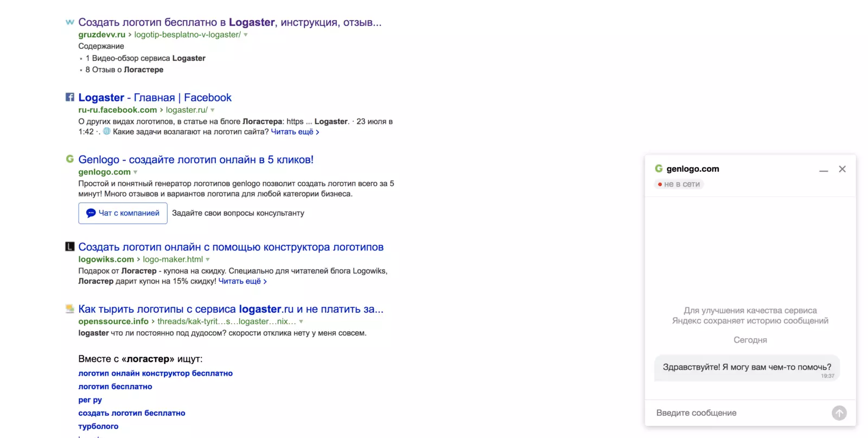Viewport: 868px width, 438px height.
Task: Open contents item 1 Видео-обзор сервиса Logaster
Action: [145, 58]
